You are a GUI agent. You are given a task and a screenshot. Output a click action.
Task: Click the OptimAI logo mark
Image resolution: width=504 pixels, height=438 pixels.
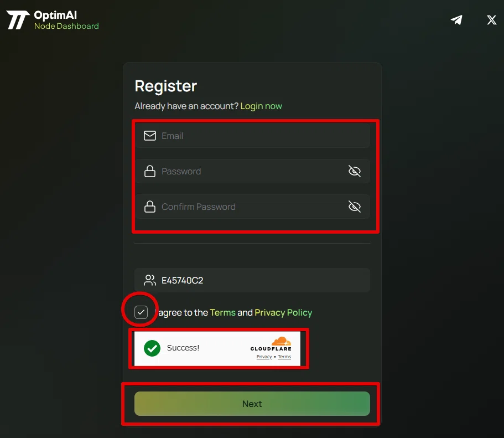(18, 20)
